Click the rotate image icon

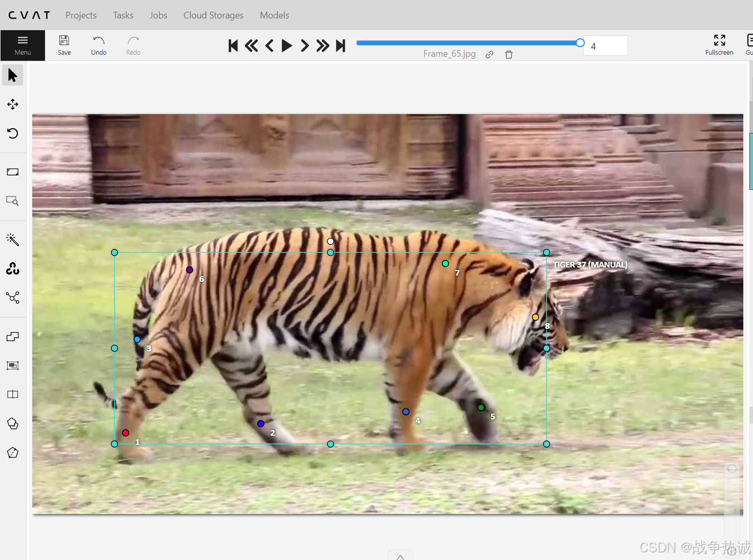pos(12,134)
